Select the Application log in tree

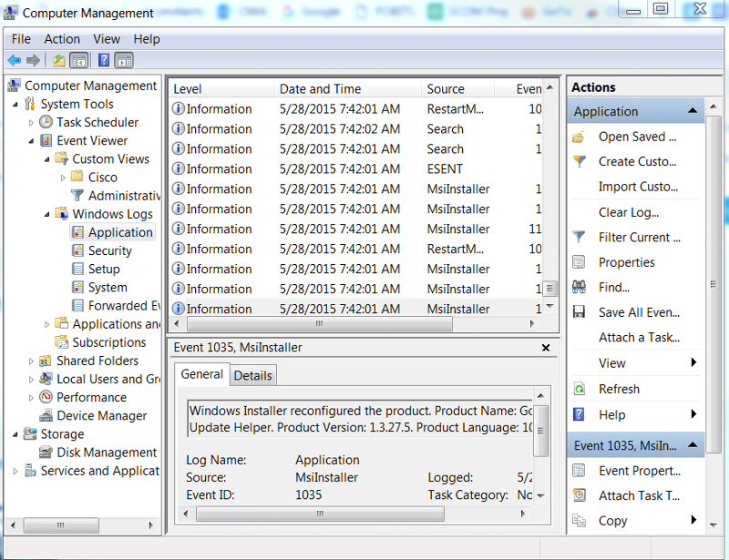(x=120, y=232)
